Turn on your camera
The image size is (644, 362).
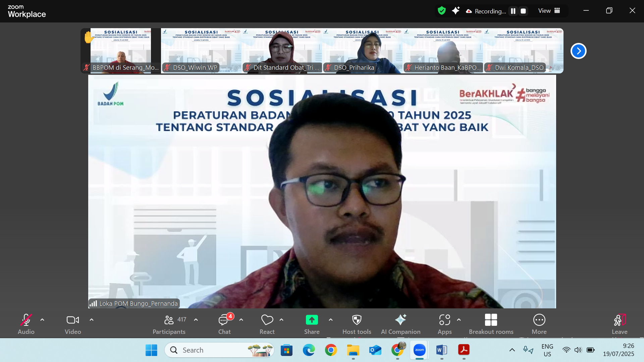pyautogui.click(x=72, y=320)
